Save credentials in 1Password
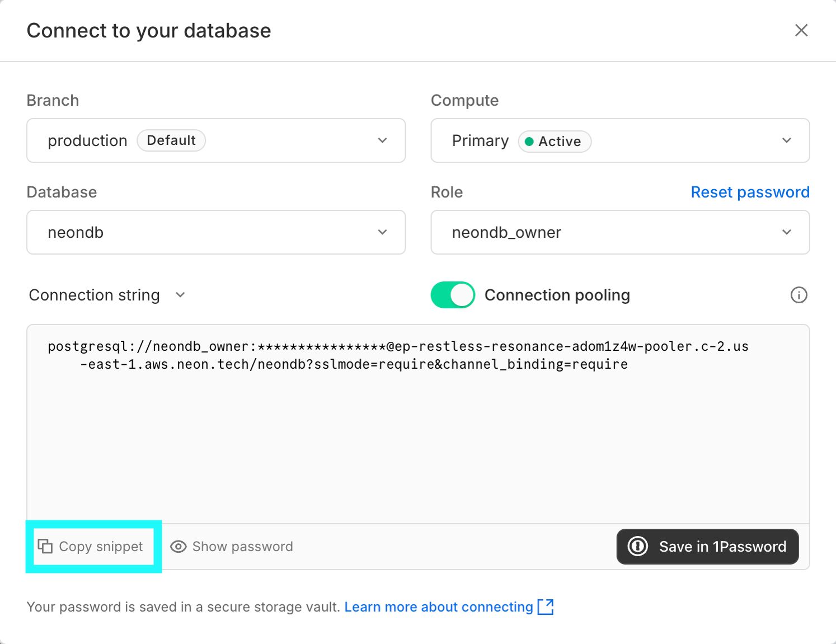 point(707,547)
